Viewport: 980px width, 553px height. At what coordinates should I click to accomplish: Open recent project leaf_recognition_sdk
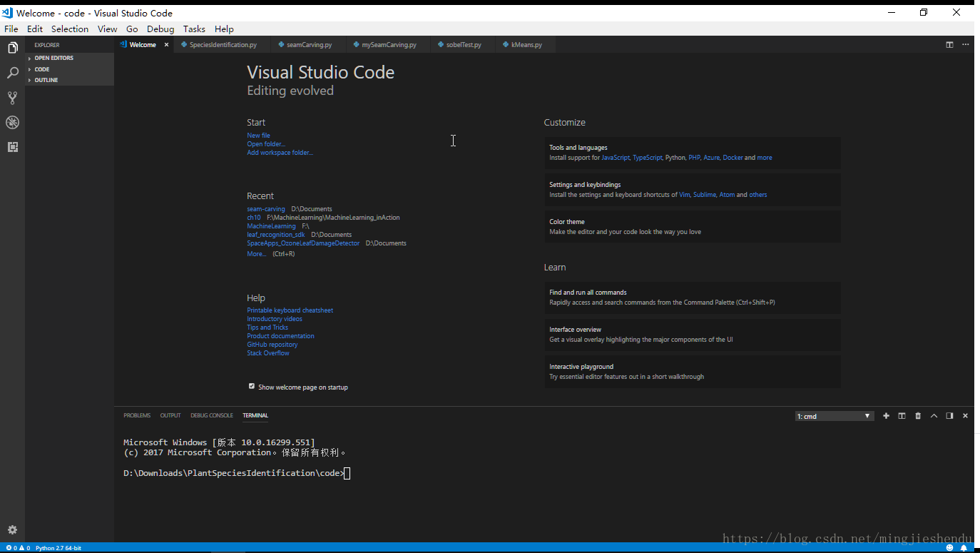pyautogui.click(x=275, y=235)
